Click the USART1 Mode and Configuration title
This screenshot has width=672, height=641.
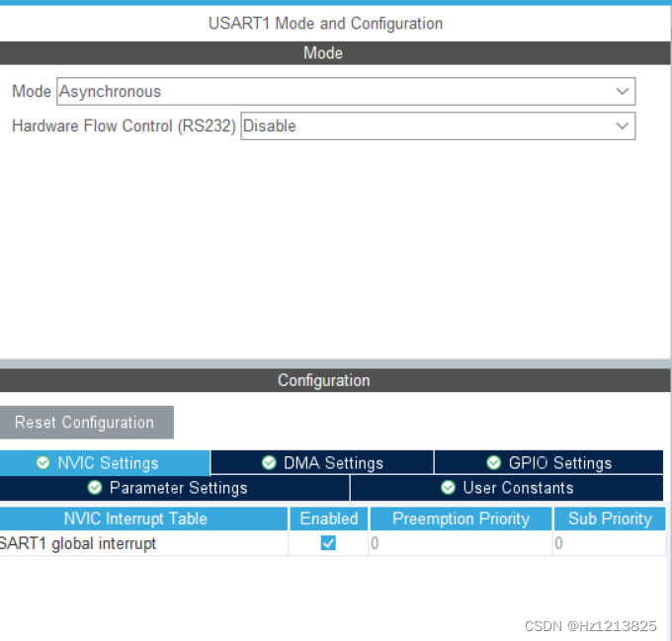[x=325, y=24]
